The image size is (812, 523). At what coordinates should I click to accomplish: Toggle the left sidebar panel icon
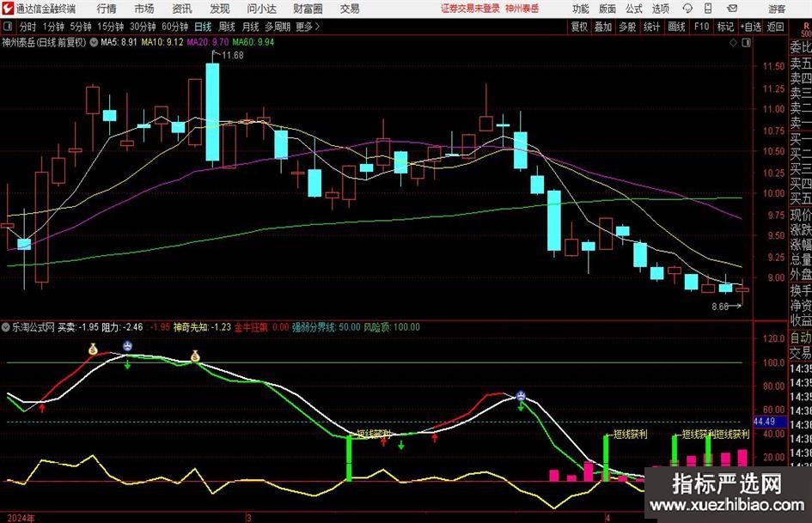pyautogui.click(x=8, y=27)
